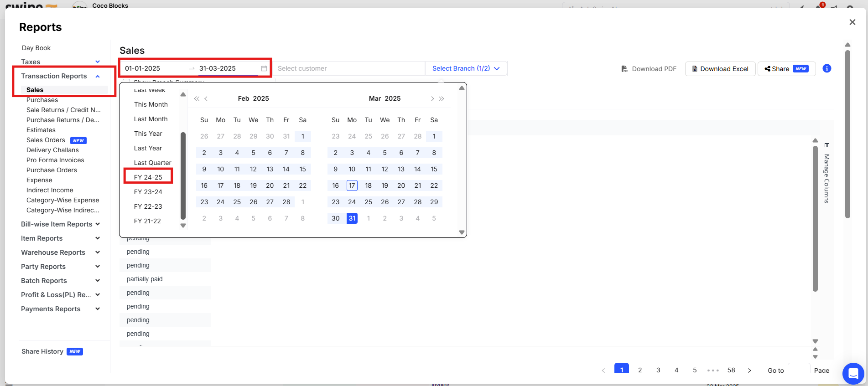Go to page 2 in pagination
Image resolution: width=868 pixels, height=386 pixels.
[640, 370]
